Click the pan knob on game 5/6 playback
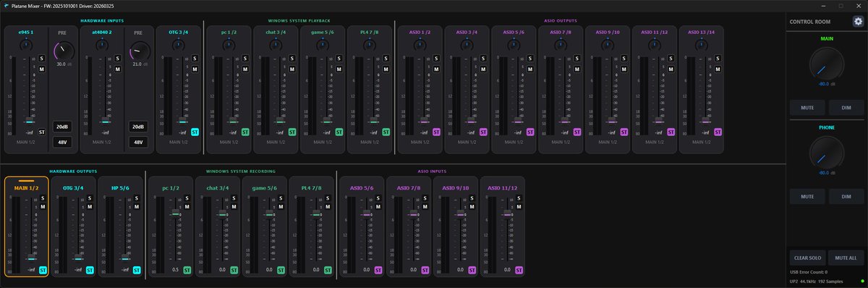Viewport: 868px width, 288px height. coord(323,45)
